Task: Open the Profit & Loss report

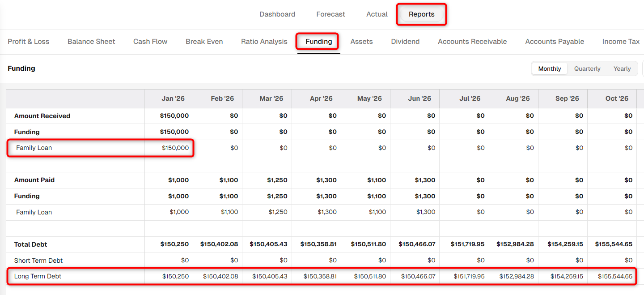Action: coord(29,42)
